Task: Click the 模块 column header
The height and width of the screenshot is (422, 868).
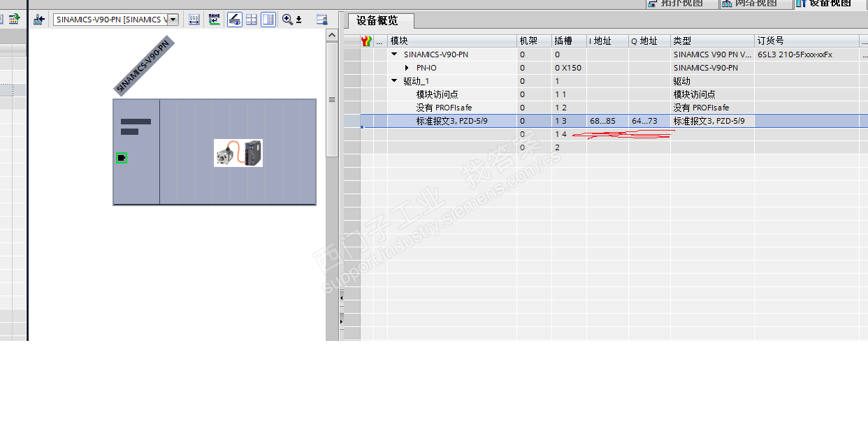Action: pyautogui.click(x=452, y=41)
